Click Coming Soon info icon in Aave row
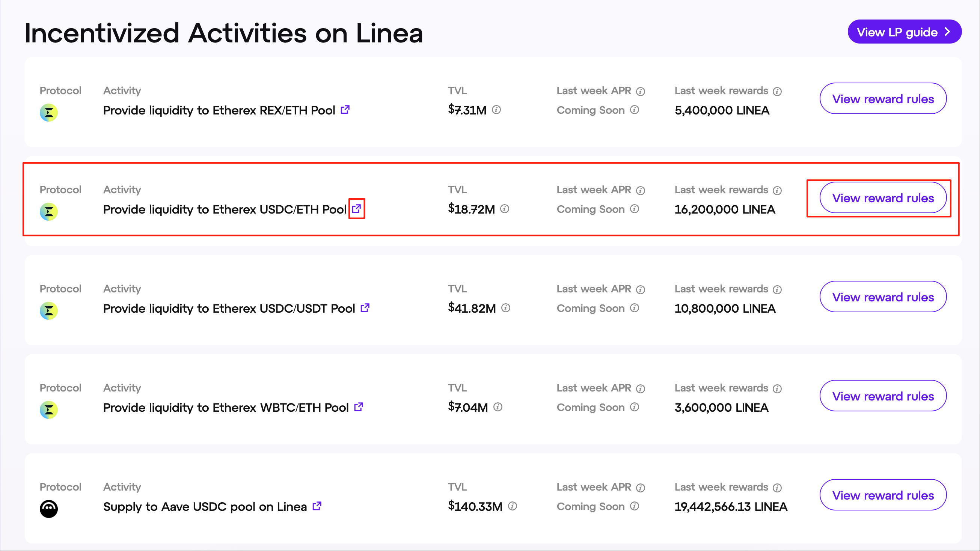Viewport: 980px width, 551px height. (635, 506)
